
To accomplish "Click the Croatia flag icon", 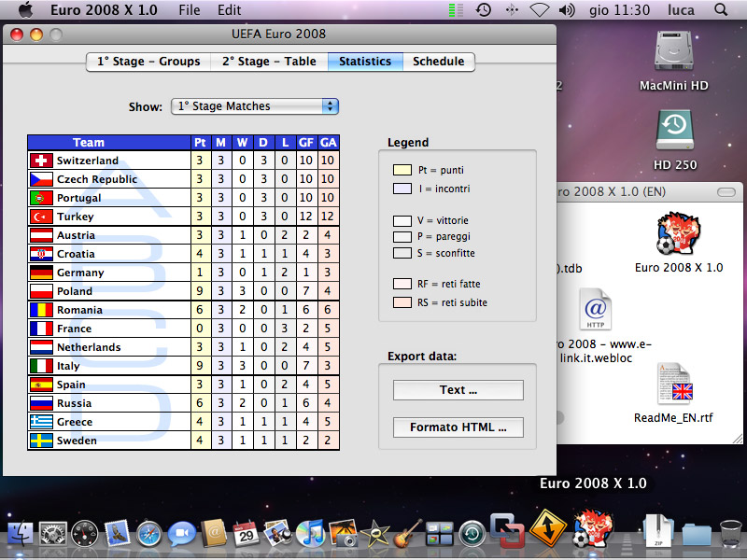I will (41, 254).
